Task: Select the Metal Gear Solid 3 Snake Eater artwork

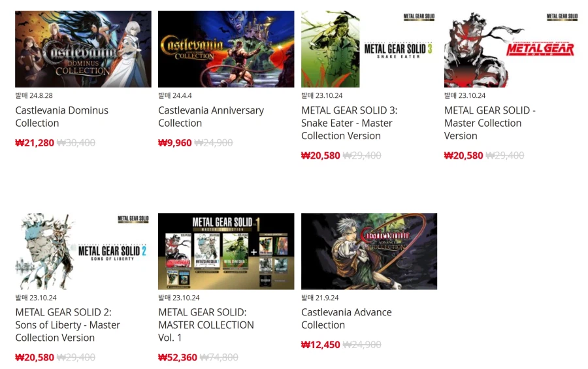Action: 369,49
